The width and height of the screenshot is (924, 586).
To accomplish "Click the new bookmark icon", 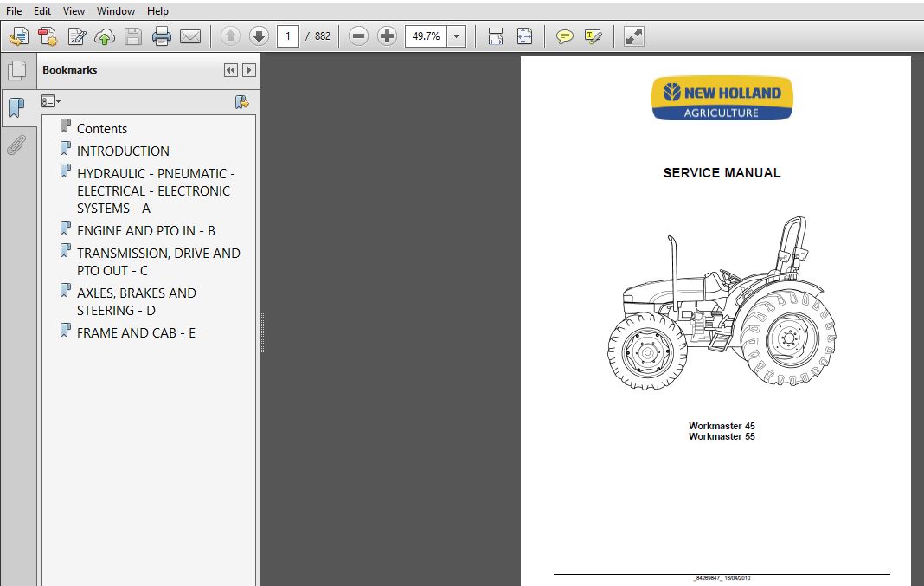I will click(x=241, y=102).
